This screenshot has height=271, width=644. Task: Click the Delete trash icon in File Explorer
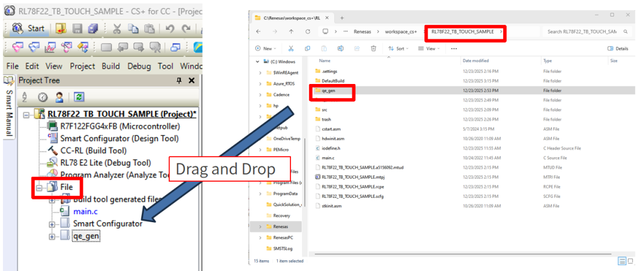(373, 48)
